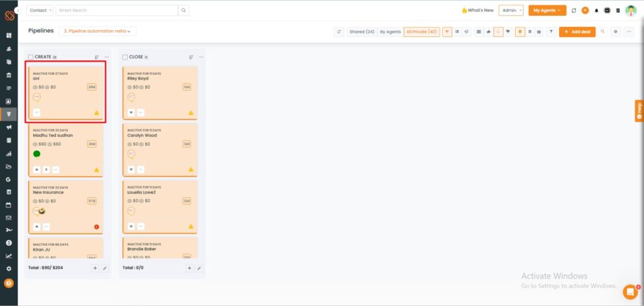Click the sort icon in CLOSE column header
The image size is (644, 306).
coord(191,57)
